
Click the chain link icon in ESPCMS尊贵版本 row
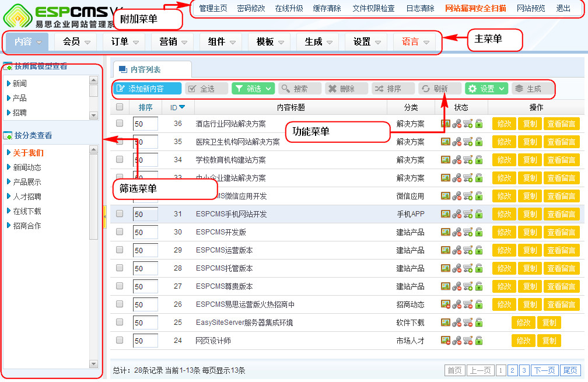(457, 286)
